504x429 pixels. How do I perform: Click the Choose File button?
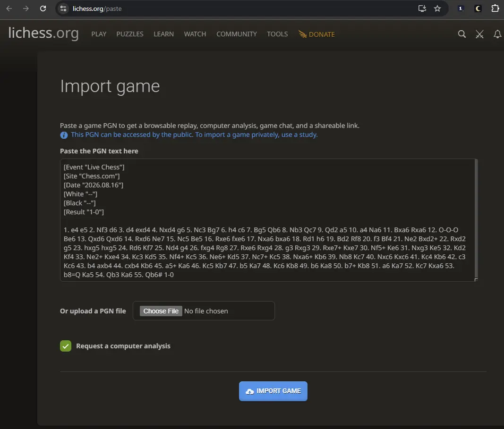pyautogui.click(x=161, y=311)
